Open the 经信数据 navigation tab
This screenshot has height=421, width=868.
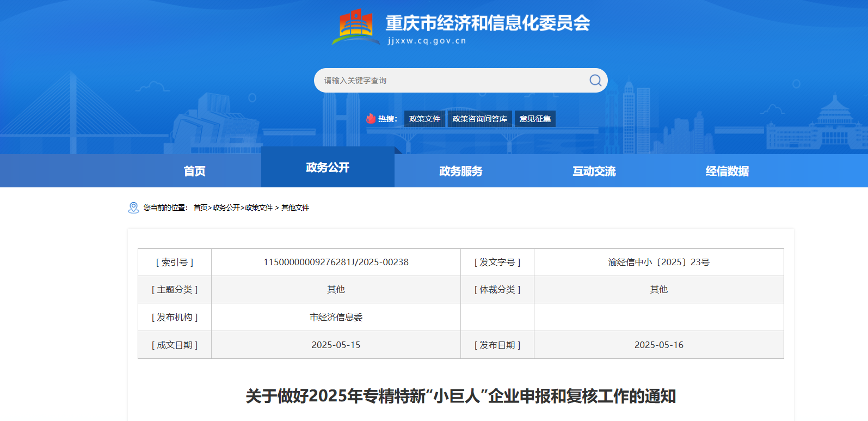[x=727, y=171]
